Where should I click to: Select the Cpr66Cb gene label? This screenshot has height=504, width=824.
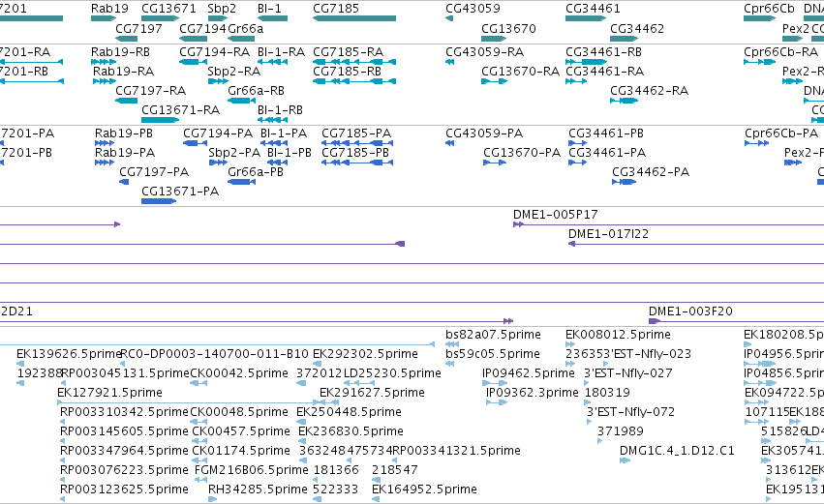(x=769, y=9)
